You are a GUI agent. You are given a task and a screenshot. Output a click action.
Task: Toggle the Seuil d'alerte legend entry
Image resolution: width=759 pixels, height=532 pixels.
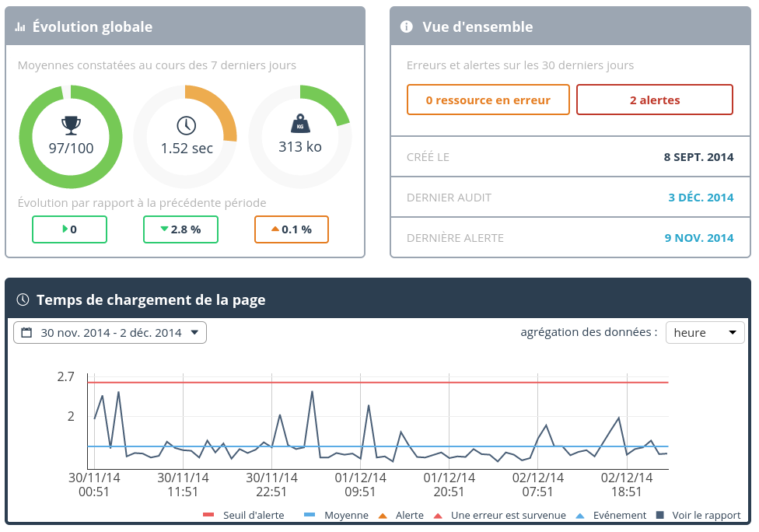coord(243,515)
